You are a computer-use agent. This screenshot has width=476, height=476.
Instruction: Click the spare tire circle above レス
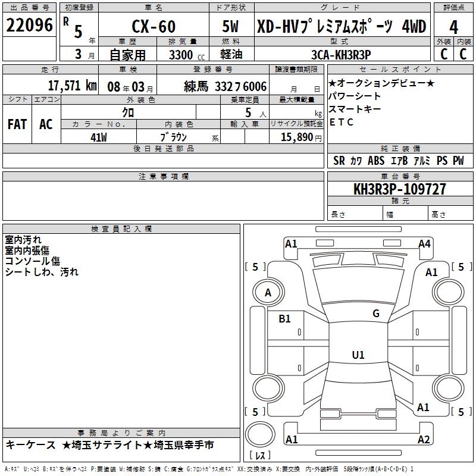[x=260, y=434]
